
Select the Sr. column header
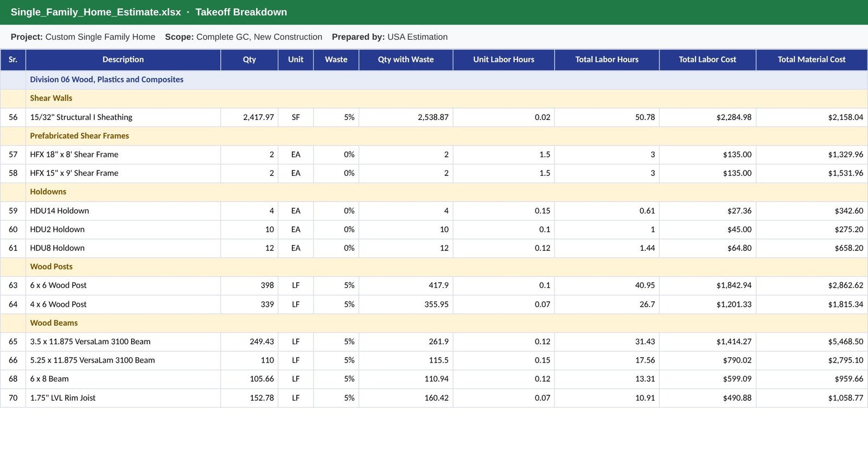tap(13, 60)
